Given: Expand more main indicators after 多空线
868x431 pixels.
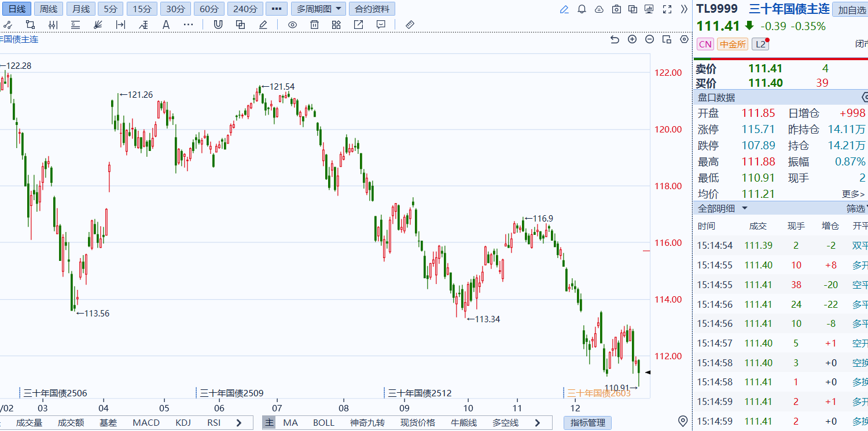Looking at the screenshot, I should coord(537,423).
